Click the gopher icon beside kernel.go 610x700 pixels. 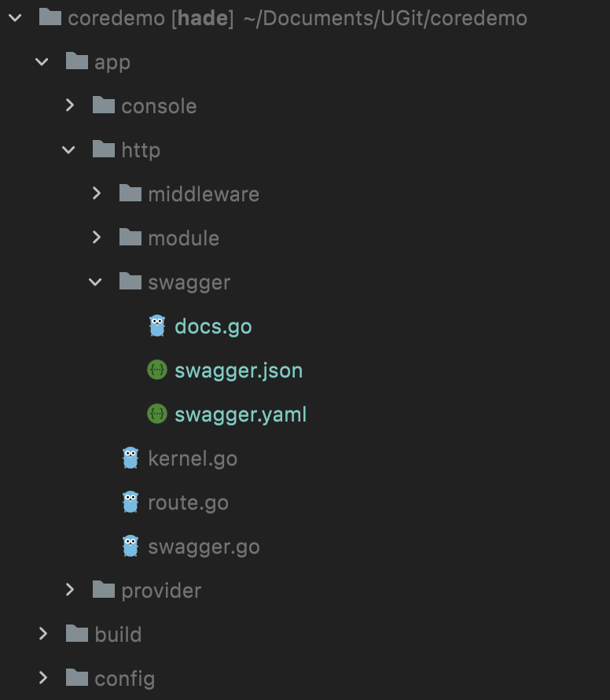(130, 458)
